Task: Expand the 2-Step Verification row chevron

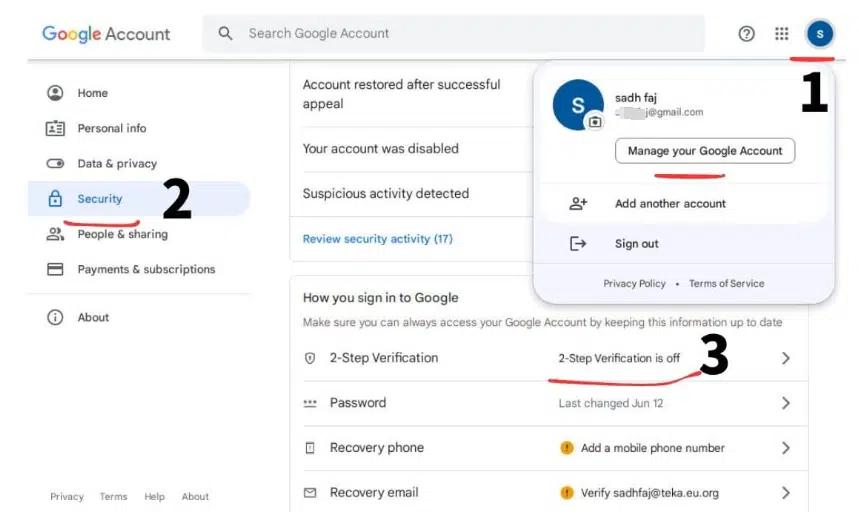Action: [x=786, y=358]
